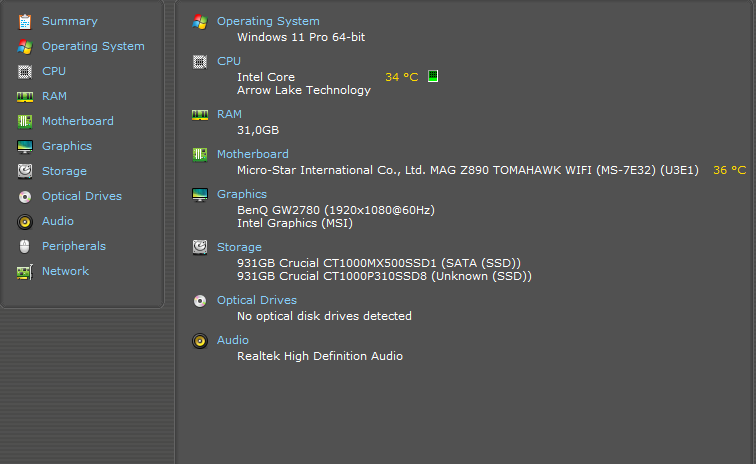The width and height of the screenshot is (756, 464).
Task: Click the RAM module icon in sidebar
Action: coord(25,96)
